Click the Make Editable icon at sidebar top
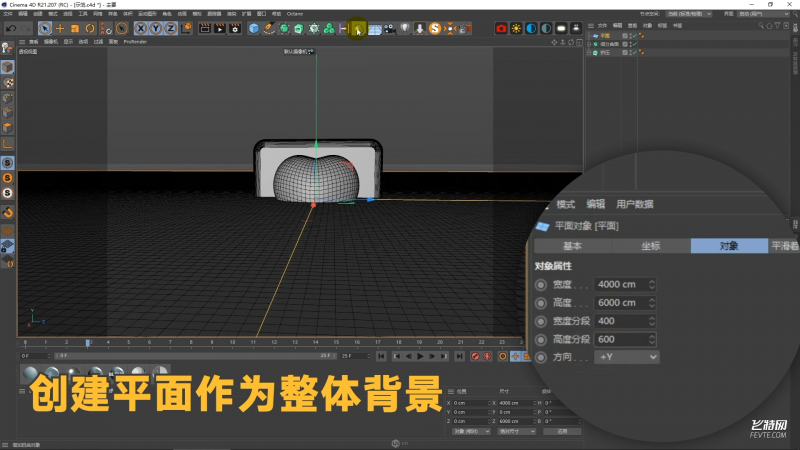Viewport: 800px width, 450px height. 7,48
